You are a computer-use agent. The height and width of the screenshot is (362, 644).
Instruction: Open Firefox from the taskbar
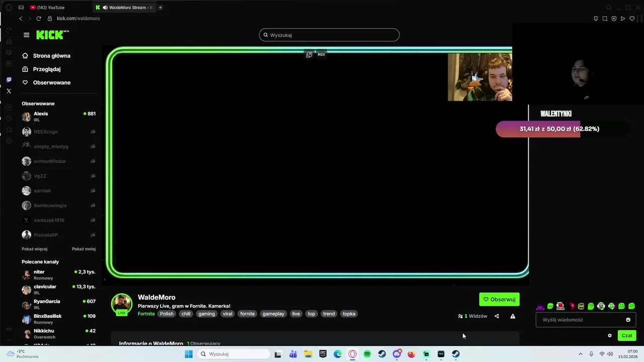coord(411,354)
